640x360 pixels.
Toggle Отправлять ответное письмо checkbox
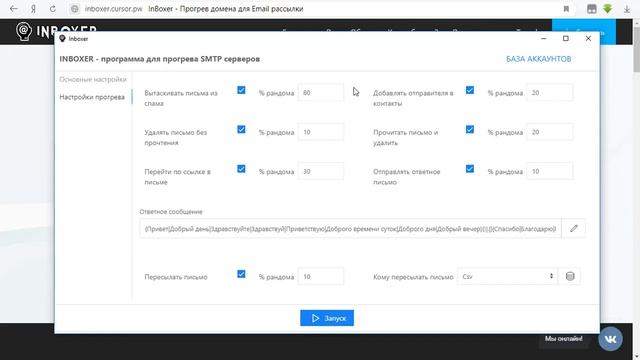470,169
